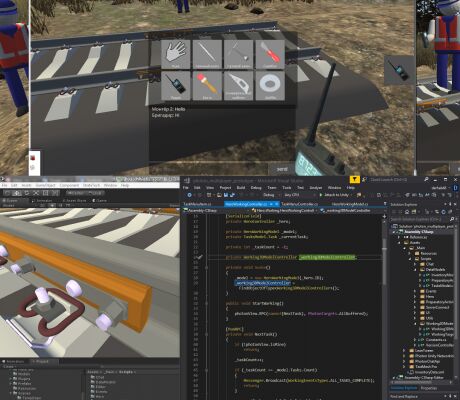The height and width of the screenshot is (400, 460).
Task: Open the File menu in Unity editor
Action: pyautogui.click(x=4, y=185)
